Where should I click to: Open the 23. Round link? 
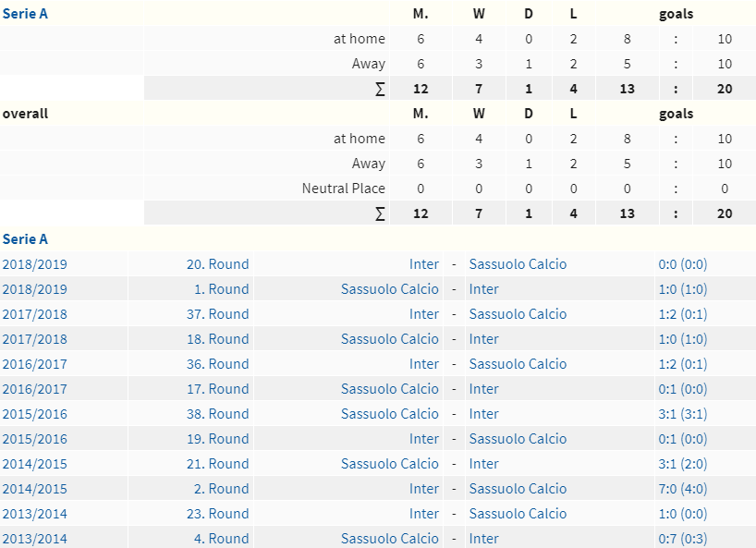click(218, 514)
